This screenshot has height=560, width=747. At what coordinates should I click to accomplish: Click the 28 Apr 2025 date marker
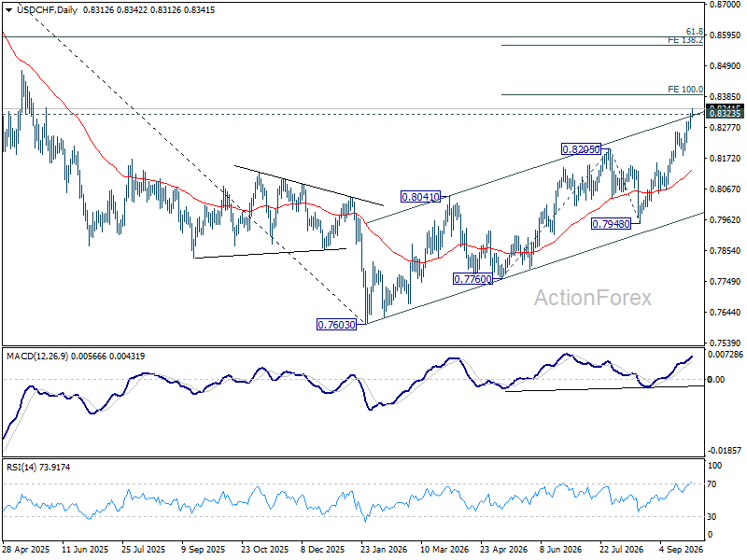pyautogui.click(x=26, y=550)
